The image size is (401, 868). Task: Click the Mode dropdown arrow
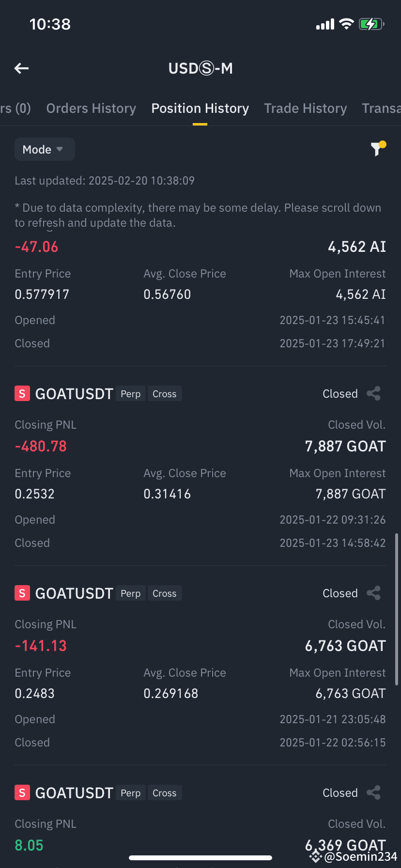click(x=60, y=149)
